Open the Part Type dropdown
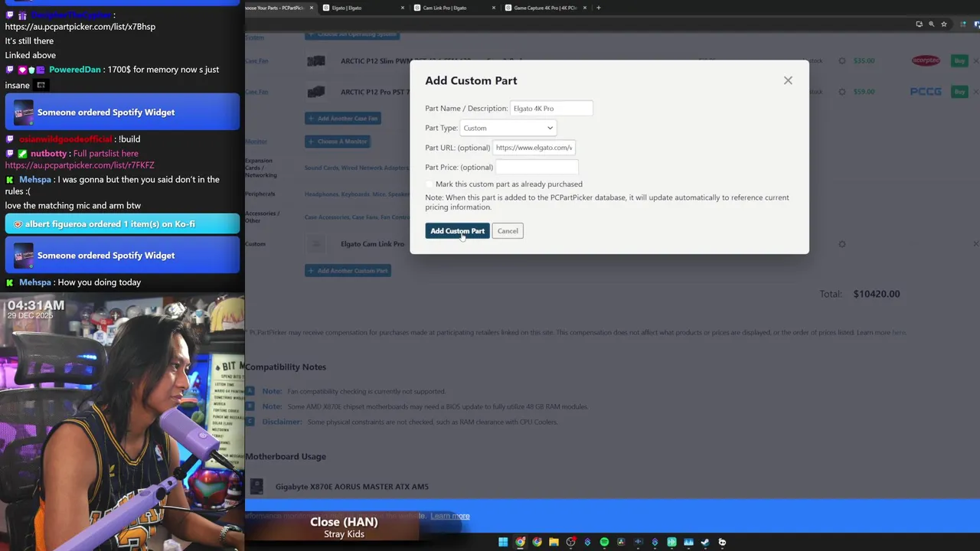This screenshot has height=551, width=980. click(x=508, y=128)
